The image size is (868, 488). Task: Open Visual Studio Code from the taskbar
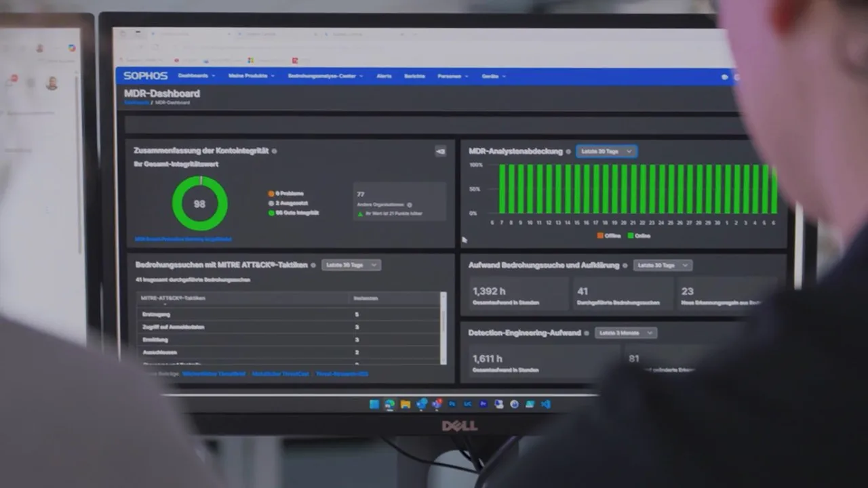click(x=546, y=404)
